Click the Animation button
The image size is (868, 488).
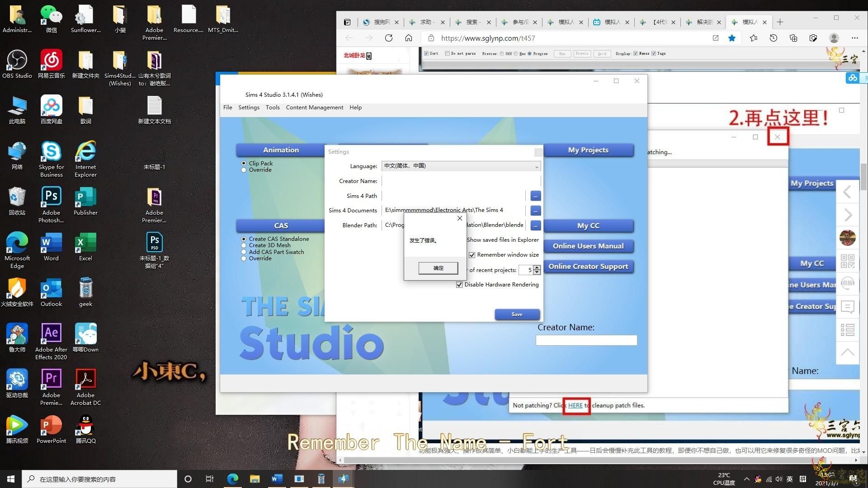point(281,150)
